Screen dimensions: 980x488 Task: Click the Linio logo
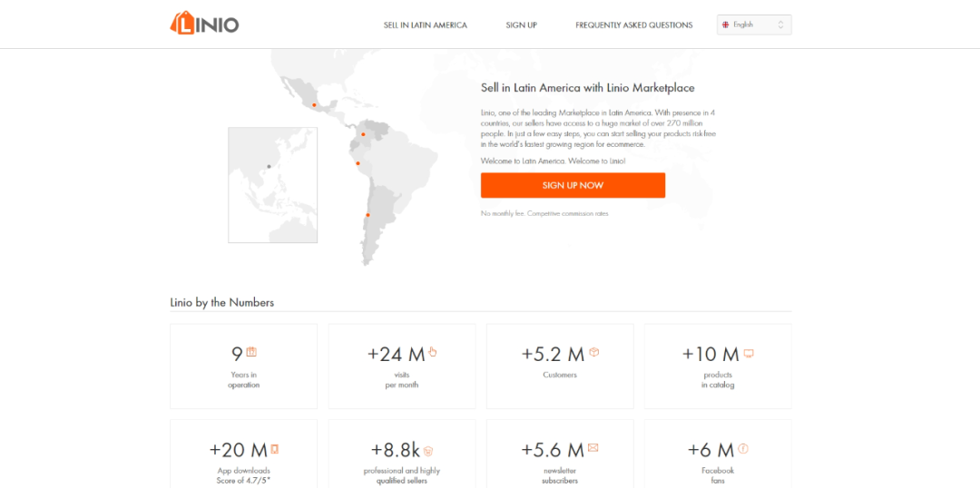click(204, 24)
